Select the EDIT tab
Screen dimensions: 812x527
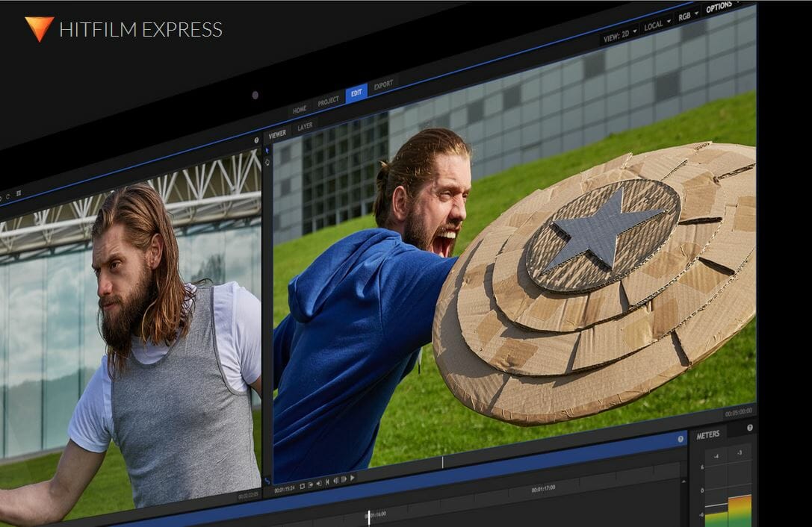pos(356,93)
